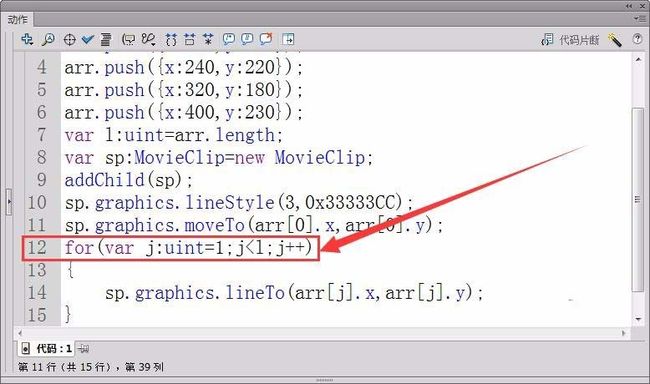
Task: Click line addChild(sp);
Action: tap(129, 180)
